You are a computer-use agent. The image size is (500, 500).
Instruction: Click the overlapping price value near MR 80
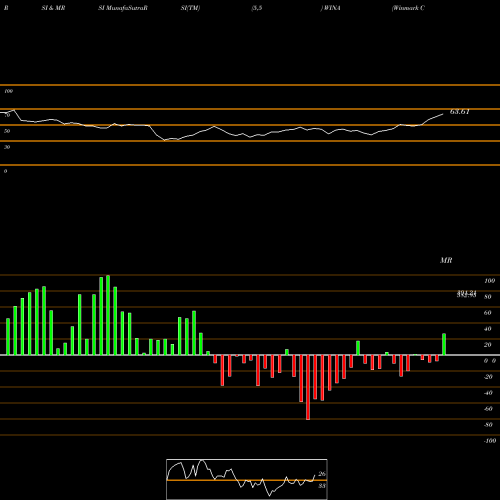[467, 294]
